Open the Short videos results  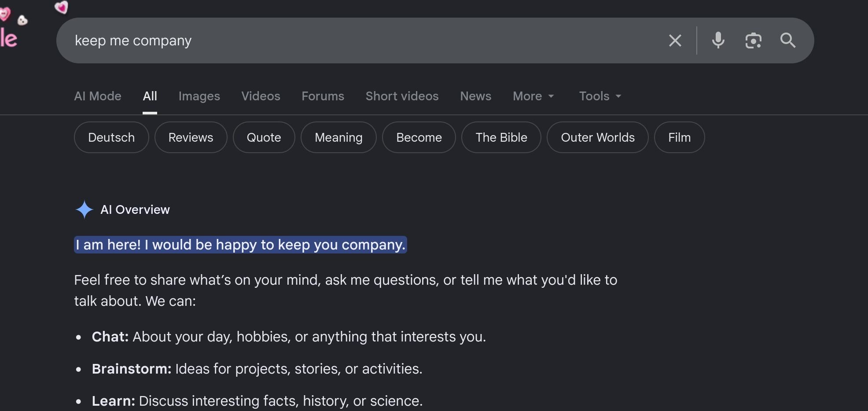point(402,96)
